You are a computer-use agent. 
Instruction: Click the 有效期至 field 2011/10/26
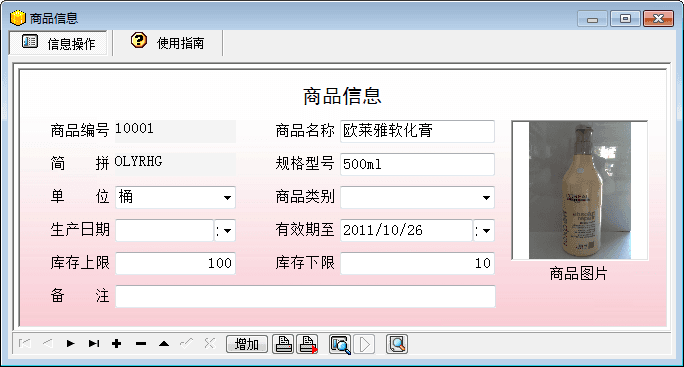pyautogui.click(x=407, y=230)
